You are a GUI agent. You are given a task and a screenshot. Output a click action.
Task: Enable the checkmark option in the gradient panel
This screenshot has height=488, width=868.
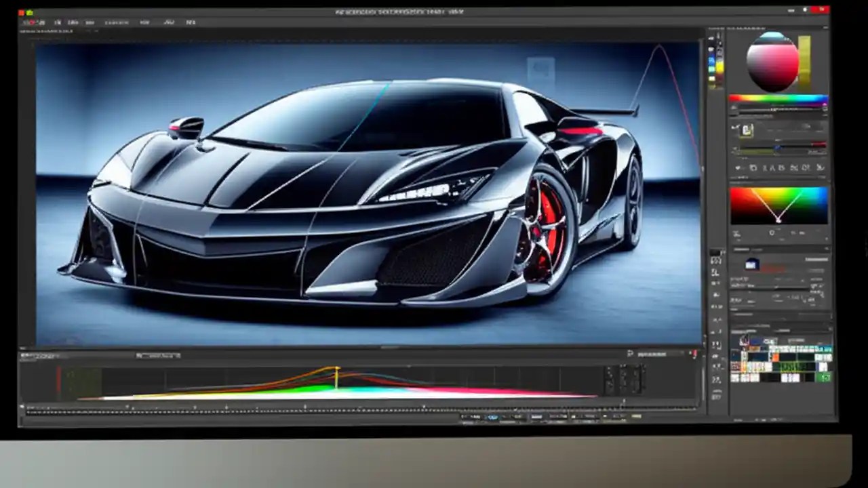738,167
